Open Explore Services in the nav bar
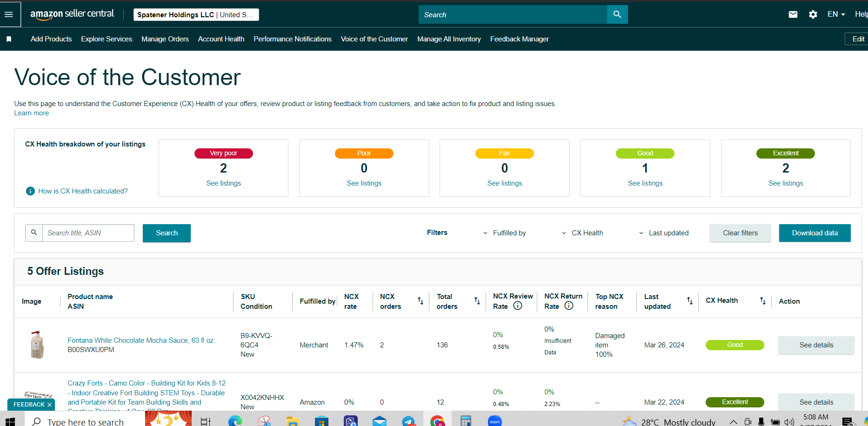The image size is (868, 426). [107, 39]
